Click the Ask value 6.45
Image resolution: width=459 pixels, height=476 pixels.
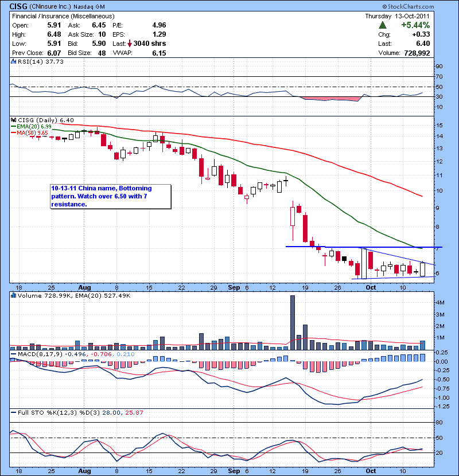tap(99, 25)
